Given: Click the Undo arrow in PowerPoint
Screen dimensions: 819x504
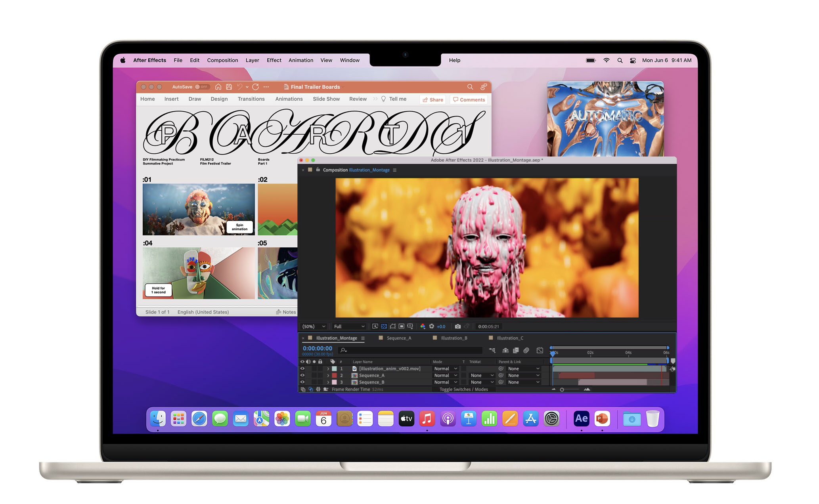Looking at the screenshot, I should 239,87.
